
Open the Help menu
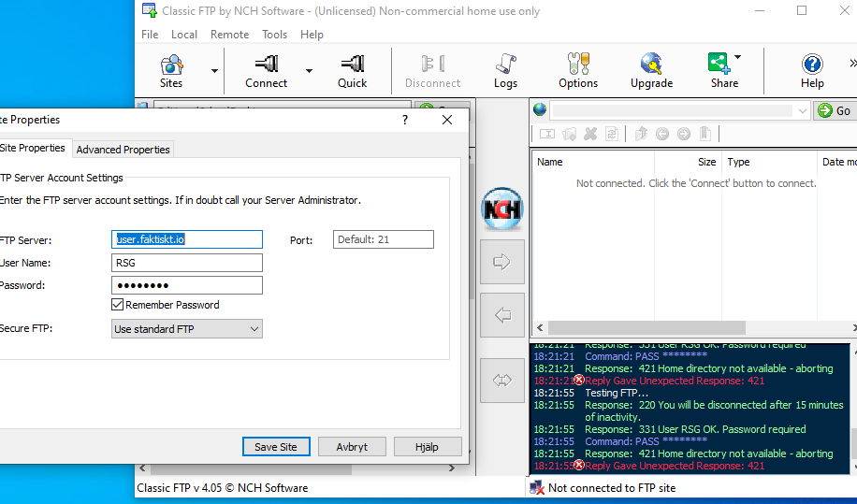pos(312,35)
